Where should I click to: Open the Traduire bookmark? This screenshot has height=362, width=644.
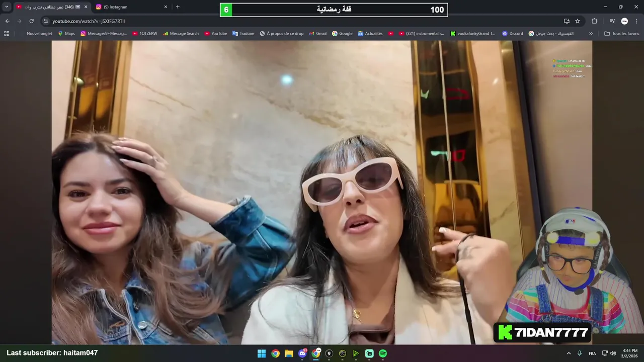243,34
